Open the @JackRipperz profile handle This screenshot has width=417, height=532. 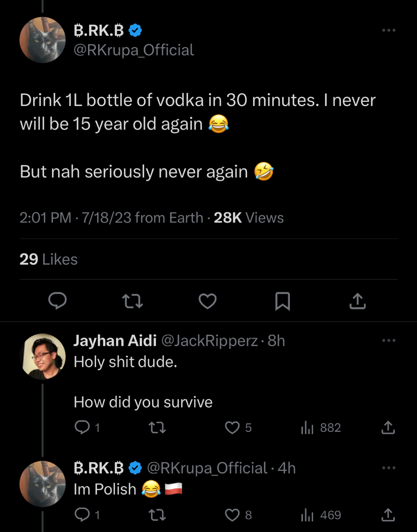pyautogui.click(x=209, y=341)
